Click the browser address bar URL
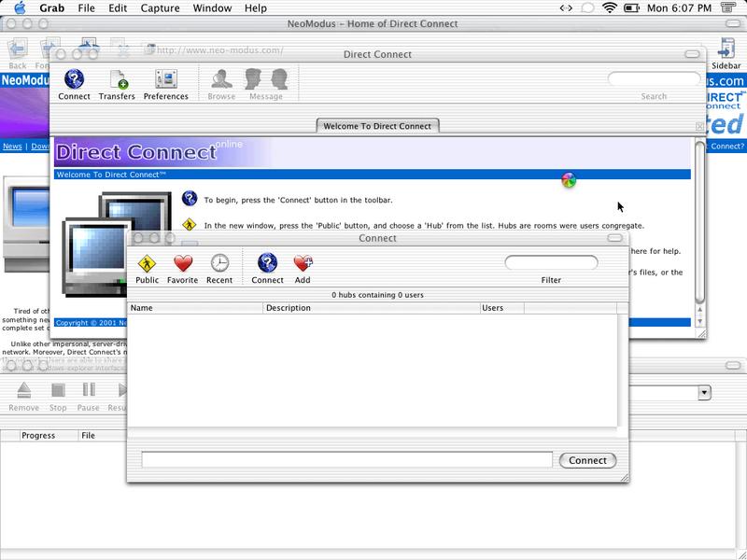 [x=219, y=50]
